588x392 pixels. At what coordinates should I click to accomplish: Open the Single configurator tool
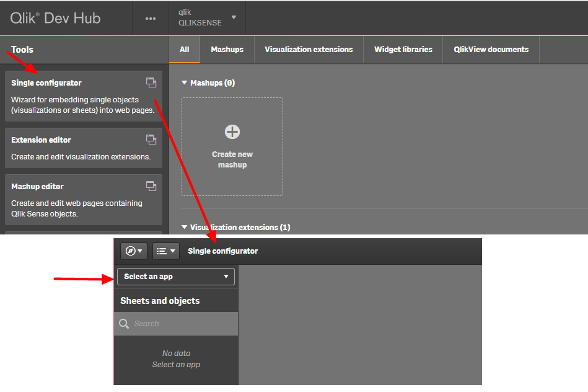pos(84,96)
